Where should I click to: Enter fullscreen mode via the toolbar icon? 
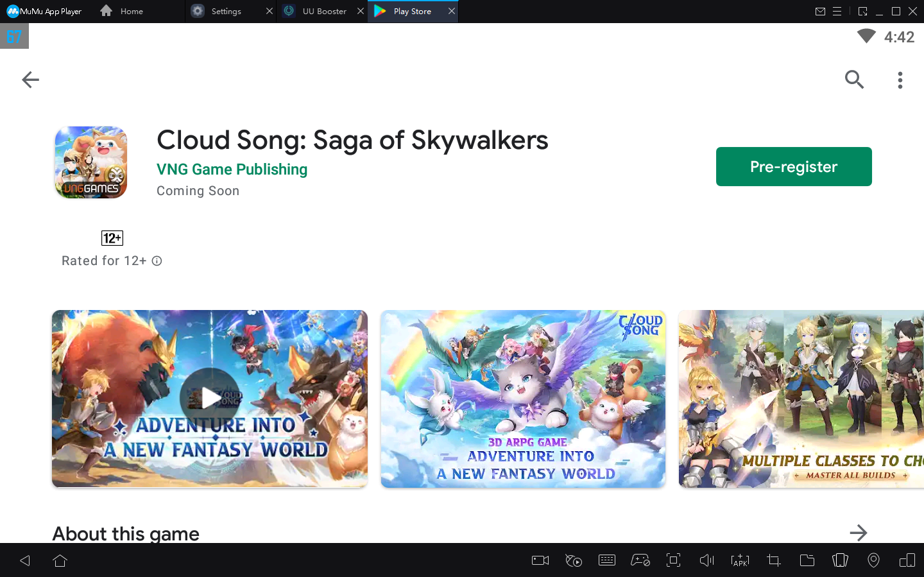(673, 560)
